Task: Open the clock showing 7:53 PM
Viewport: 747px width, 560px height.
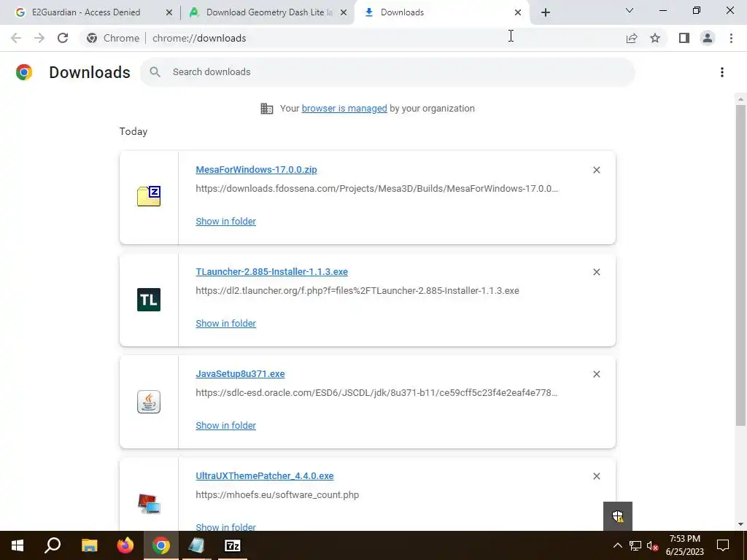Action: 684,545
